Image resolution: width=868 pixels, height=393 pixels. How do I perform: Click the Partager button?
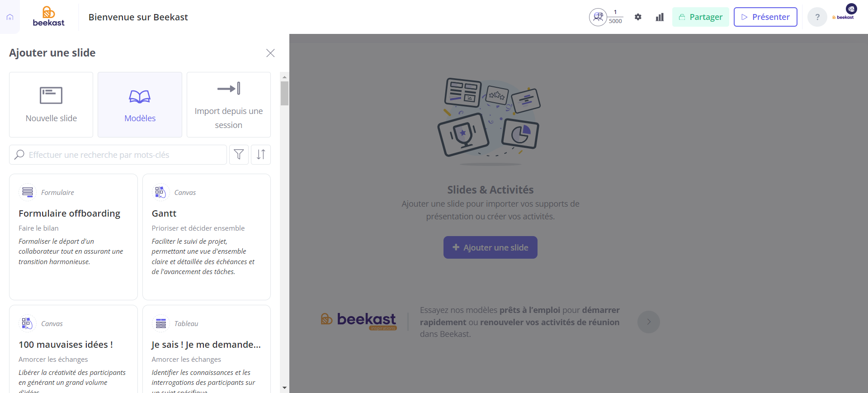(700, 17)
